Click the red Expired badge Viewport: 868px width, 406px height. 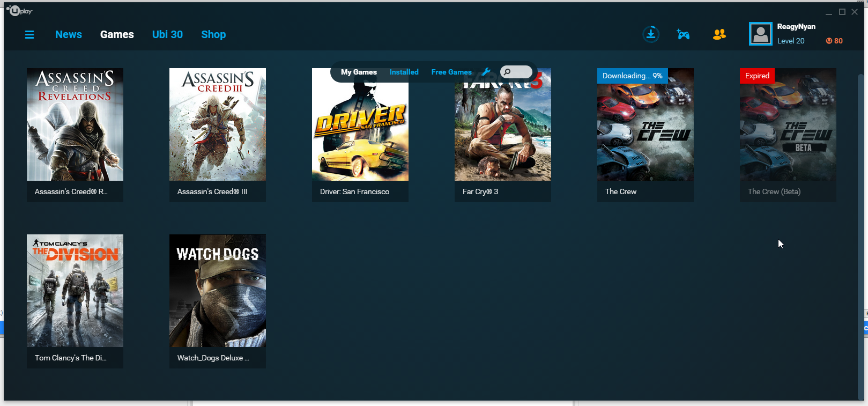pyautogui.click(x=757, y=76)
